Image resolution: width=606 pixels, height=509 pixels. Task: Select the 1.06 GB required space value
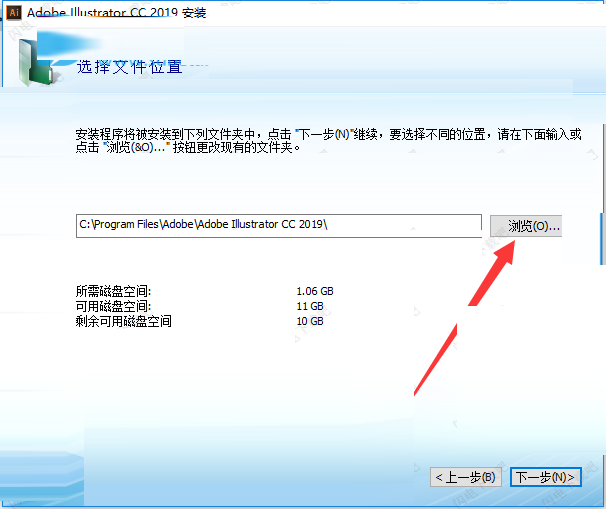(x=315, y=291)
